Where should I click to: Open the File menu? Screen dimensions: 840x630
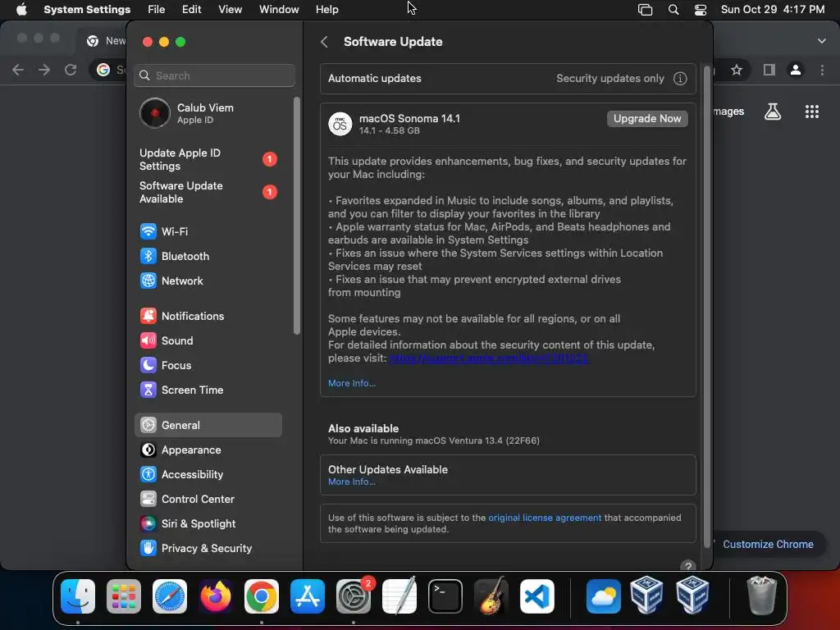click(x=157, y=10)
